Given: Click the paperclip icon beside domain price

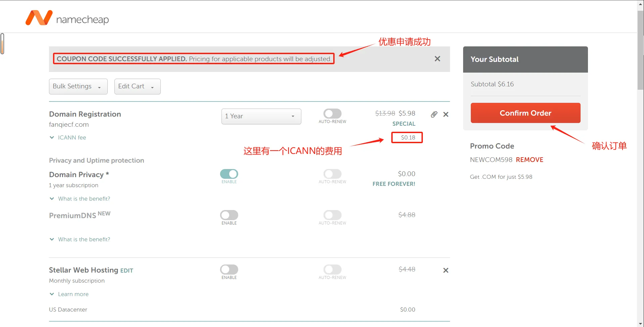Looking at the screenshot, I should [x=434, y=114].
